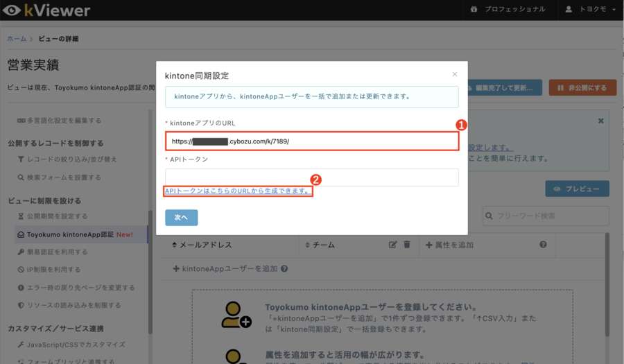Click 属性を追加 plus link
624x364 pixels.
click(450, 245)
